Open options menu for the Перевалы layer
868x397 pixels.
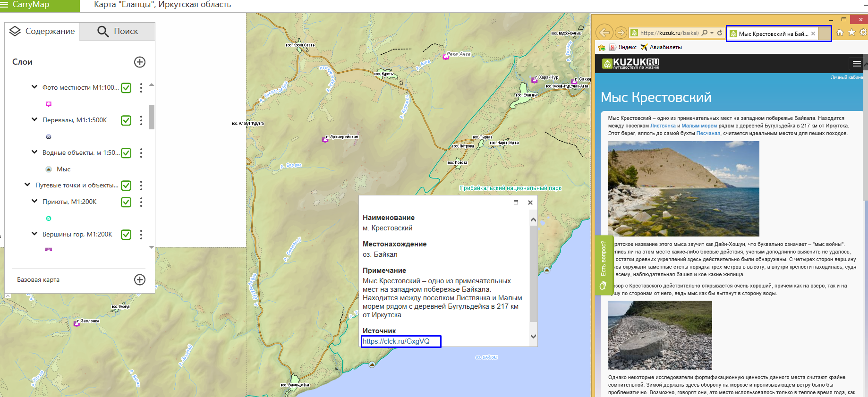click(x=141, y=120)
